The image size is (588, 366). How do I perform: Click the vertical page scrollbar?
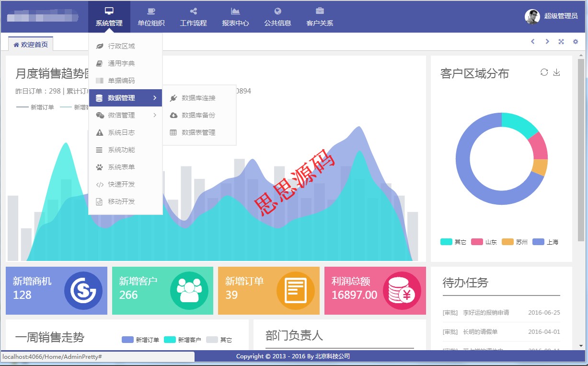click(x=581, y=144)
